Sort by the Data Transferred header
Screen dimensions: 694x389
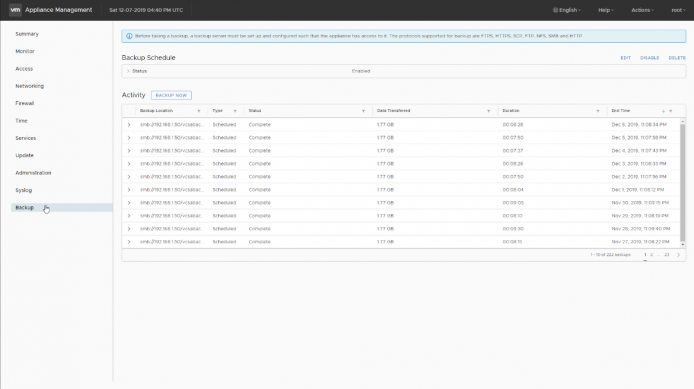click(393, 111)
